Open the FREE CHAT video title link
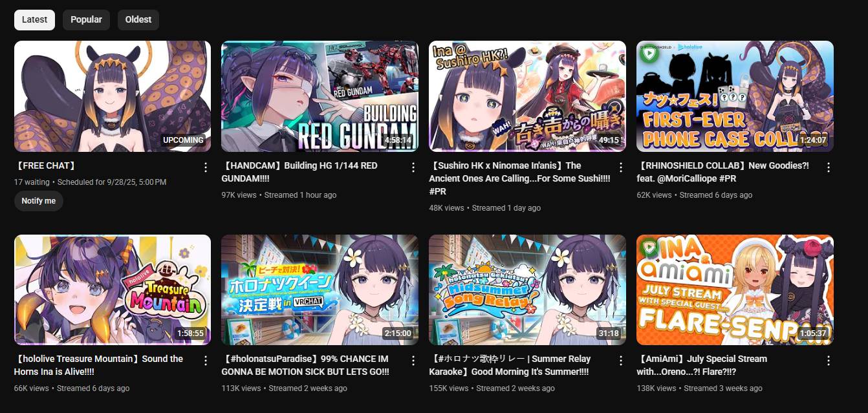 point(46,166)
